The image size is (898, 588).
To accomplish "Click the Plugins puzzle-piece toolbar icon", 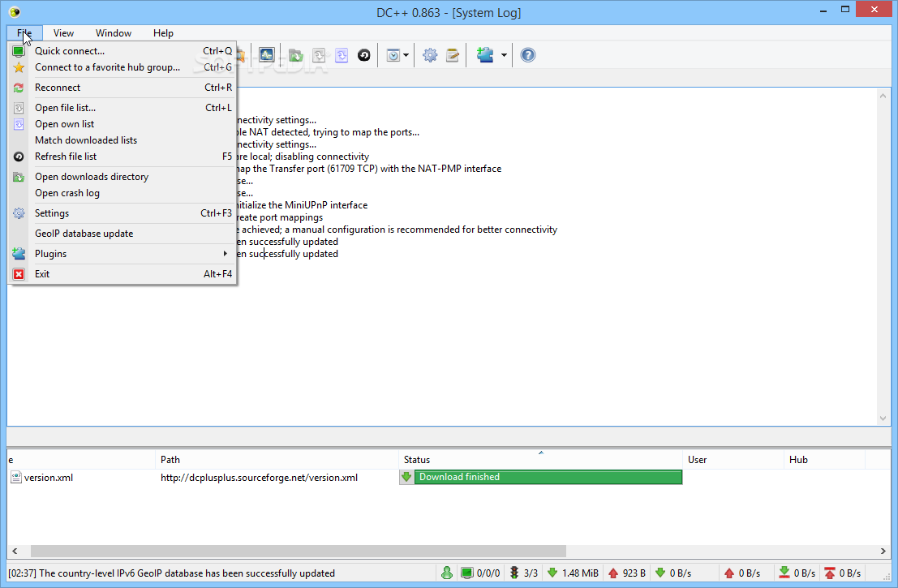I will click(485, 55).
